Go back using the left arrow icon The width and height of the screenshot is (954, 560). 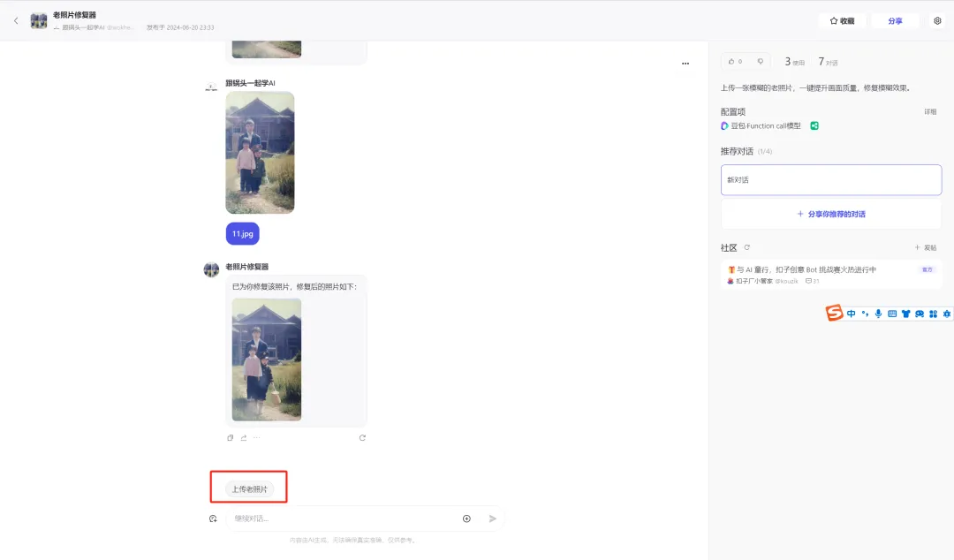pyautogui.click(x=16, y=20)
